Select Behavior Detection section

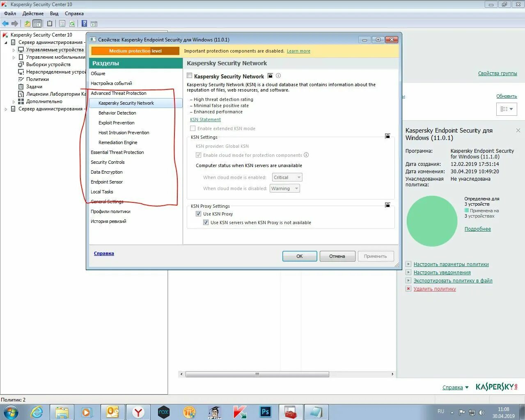pyautogui.click(x=117, y=113)
